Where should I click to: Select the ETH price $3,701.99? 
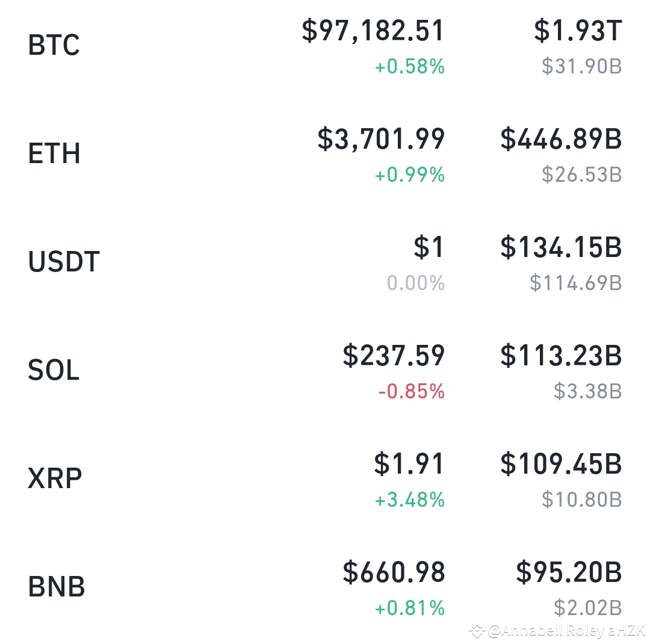point(379,139)
